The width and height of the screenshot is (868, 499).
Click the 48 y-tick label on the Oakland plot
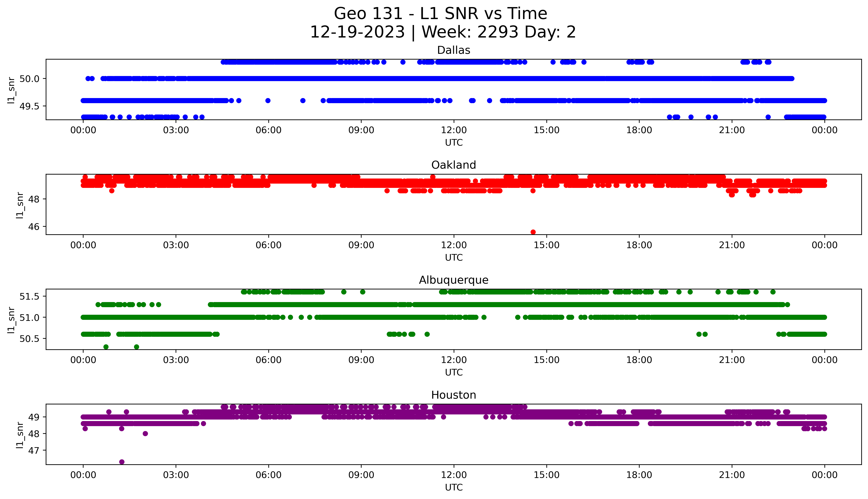pos(34,199)
